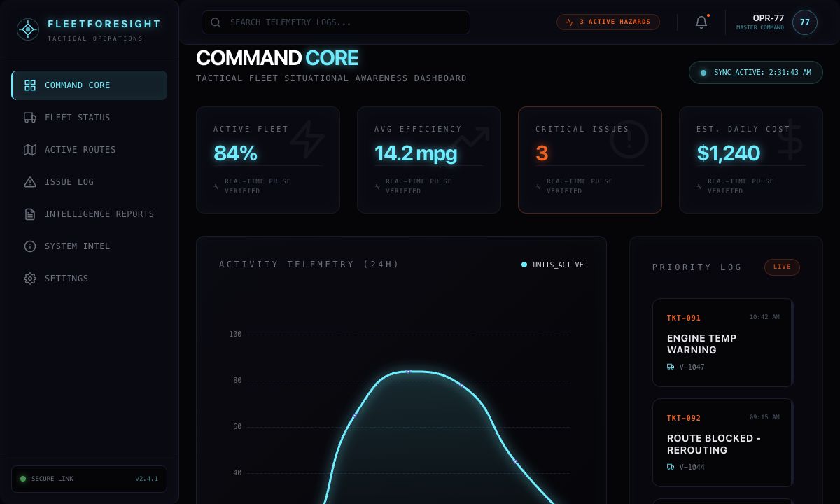Open ticket TKT-091 Engine Temp Warning
Screen dimensions: 840x504
point(723,343)
